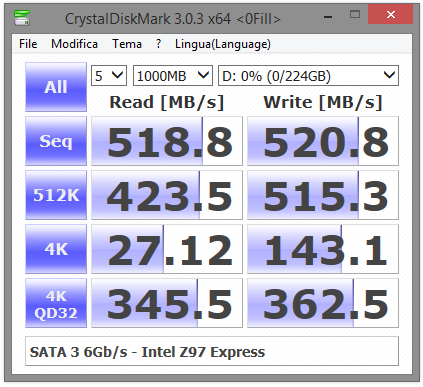Click the 512K read result 423.5
This screenshot has width=423, height=387.
tap(167, 195)
